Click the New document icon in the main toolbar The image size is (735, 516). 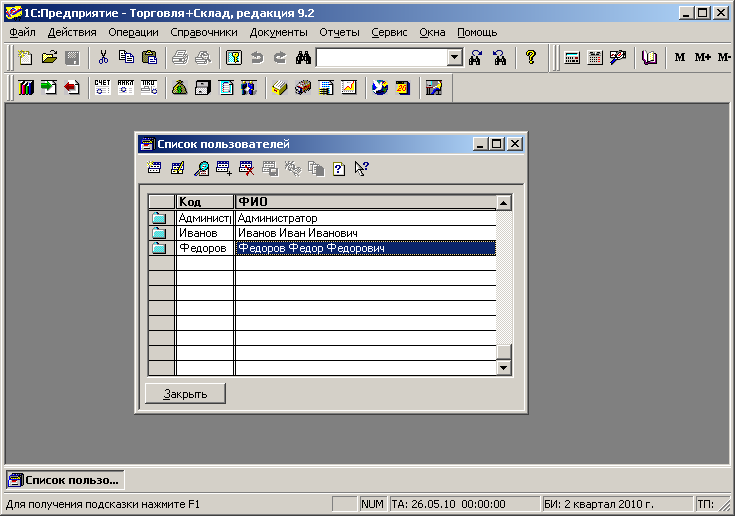pyautogui.click(x=25, y=58)
